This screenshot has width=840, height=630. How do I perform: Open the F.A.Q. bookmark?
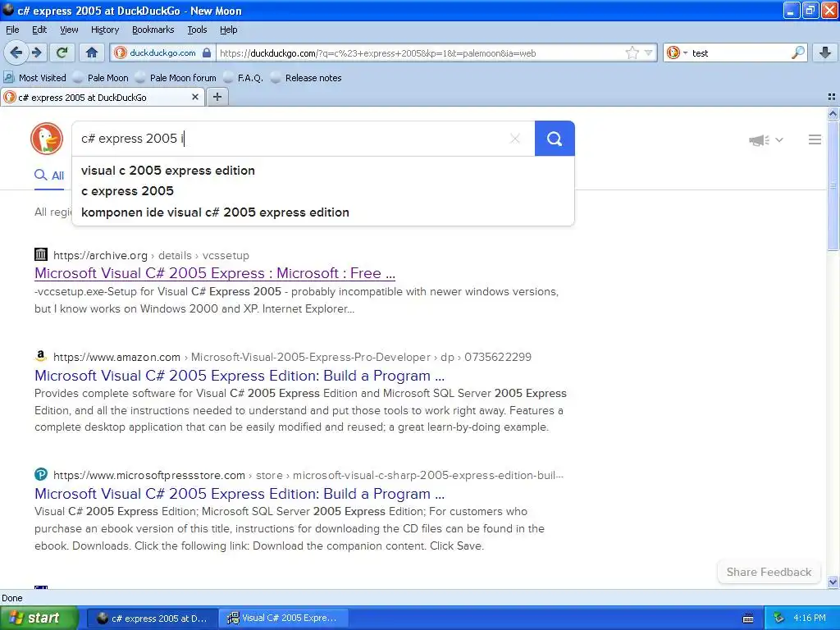tap(243, 78)
